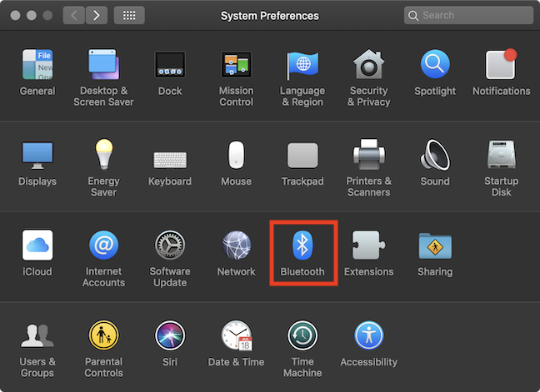The image size is (540, 392).
Task: Click the Show All grid button
Action: tap(129, 16)
